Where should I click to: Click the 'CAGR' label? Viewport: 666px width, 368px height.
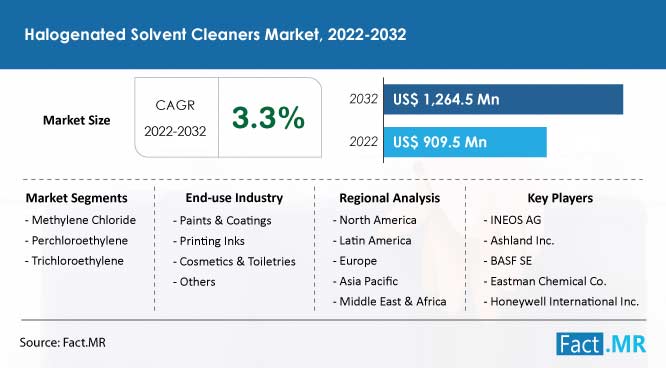pyautogui.click(x=175, y=105)
